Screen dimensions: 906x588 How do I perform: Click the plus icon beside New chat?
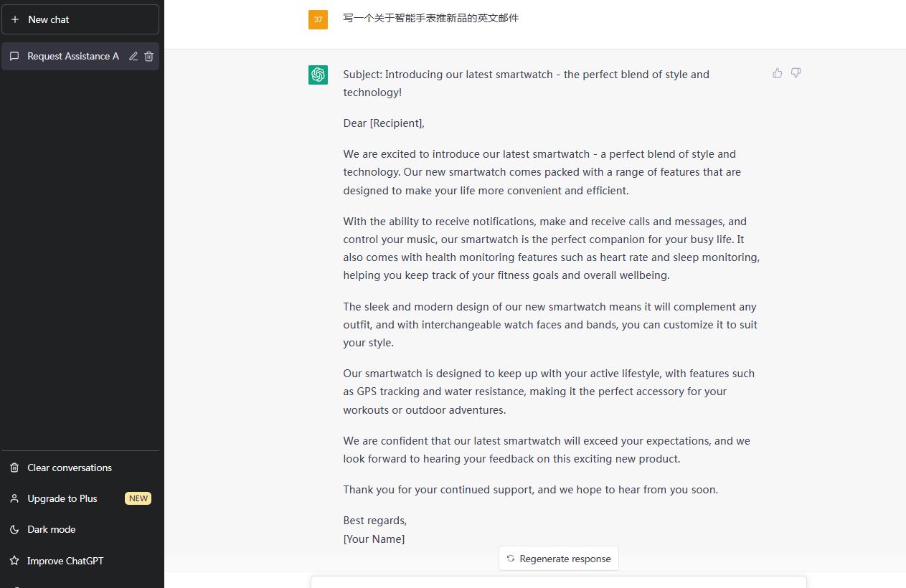15,19
